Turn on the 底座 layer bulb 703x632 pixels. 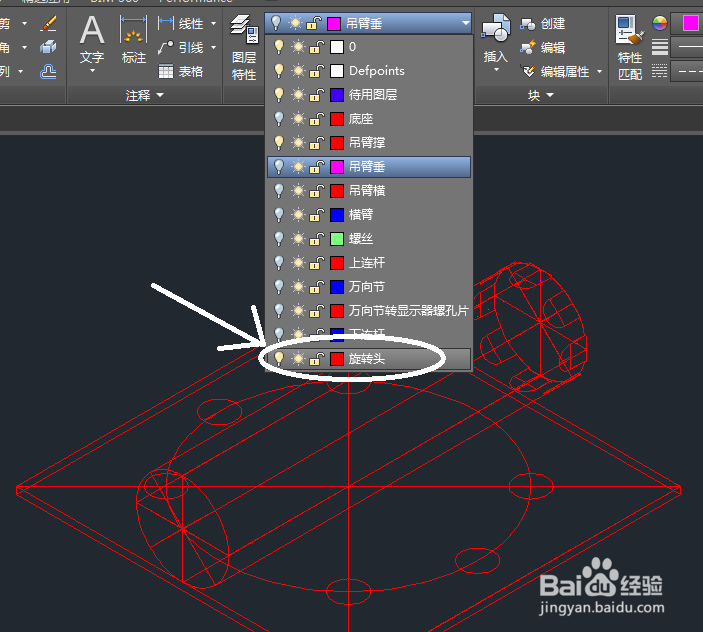point(279,119)
